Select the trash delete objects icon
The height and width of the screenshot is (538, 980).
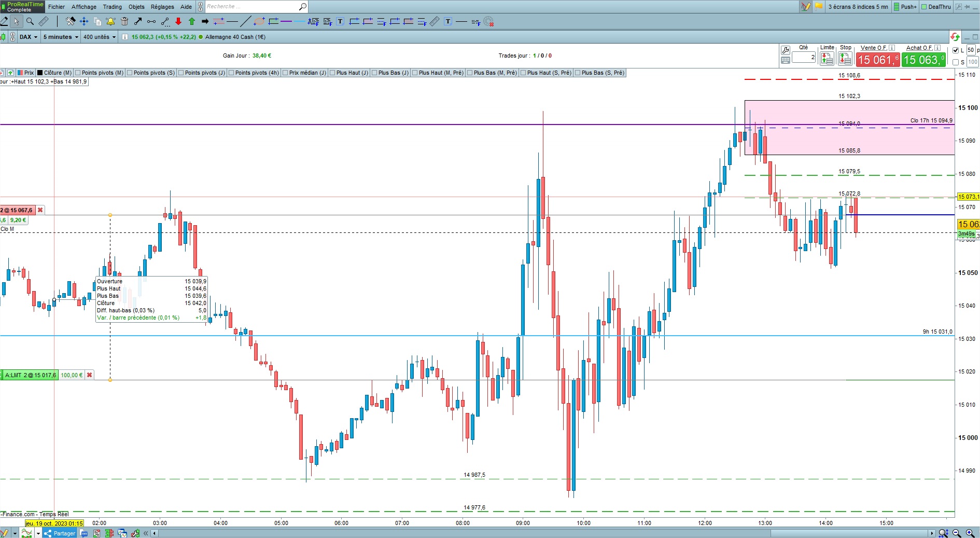tap(124, 21)
